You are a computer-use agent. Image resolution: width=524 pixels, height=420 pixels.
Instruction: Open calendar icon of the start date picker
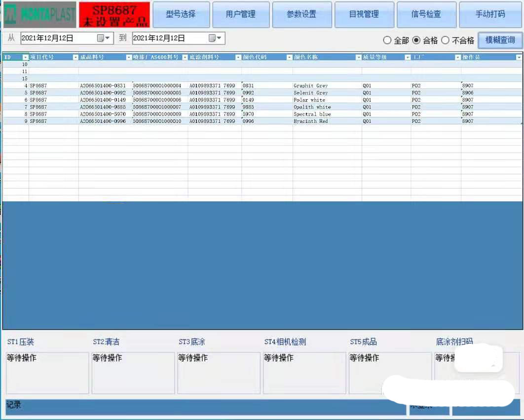[100, 38]
